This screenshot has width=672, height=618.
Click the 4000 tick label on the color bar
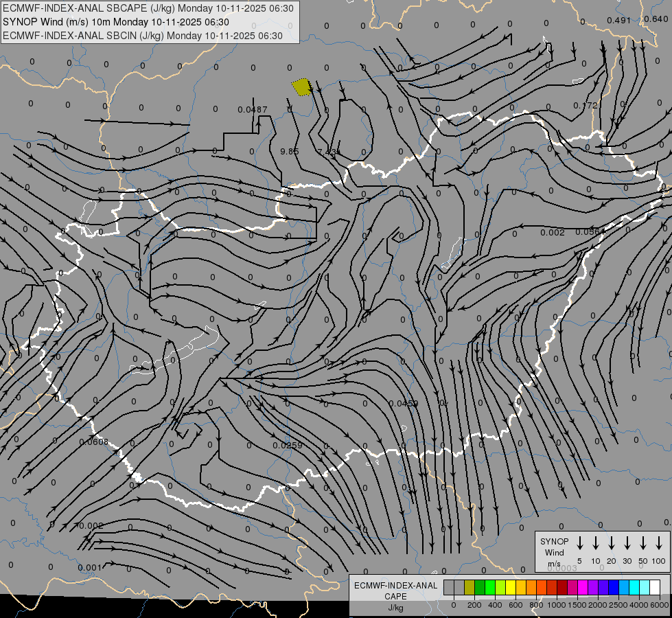tap(639, 605)
